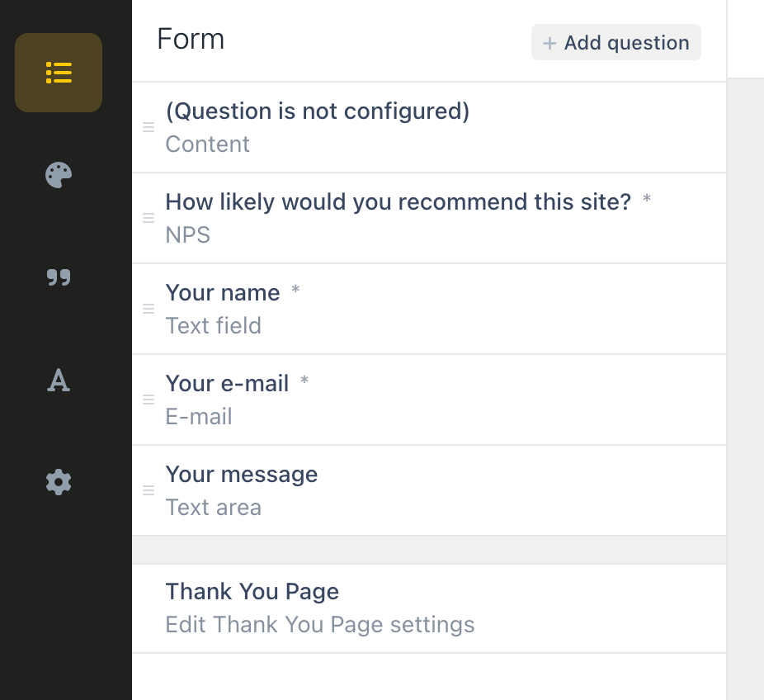Open the quotation marks sidebar icon
The height and width of the screenshot is (700, 764).
pos(59,277)
